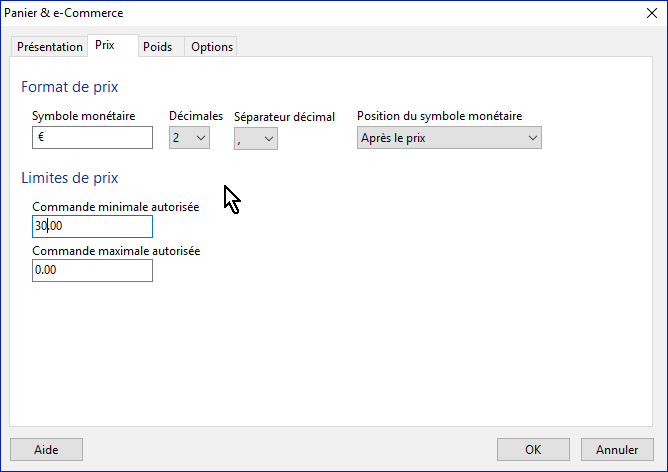
Task: Click the Commande maximale autorisée field
Action: [x=92, y=271]
